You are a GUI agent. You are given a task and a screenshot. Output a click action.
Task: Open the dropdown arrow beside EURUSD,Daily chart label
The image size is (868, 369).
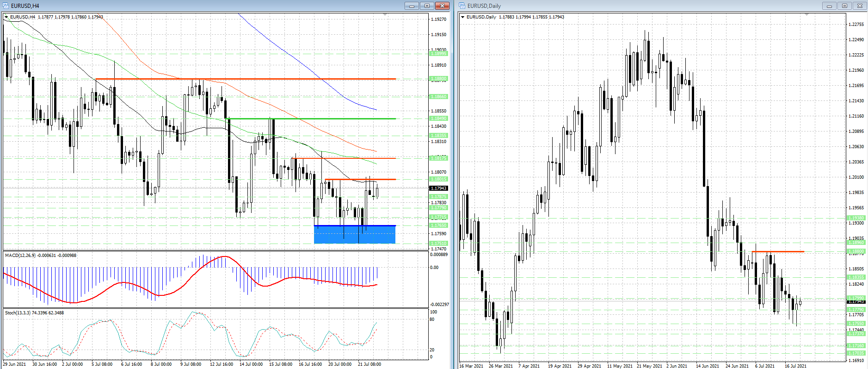pyautogui.click(x=463, y=17)
